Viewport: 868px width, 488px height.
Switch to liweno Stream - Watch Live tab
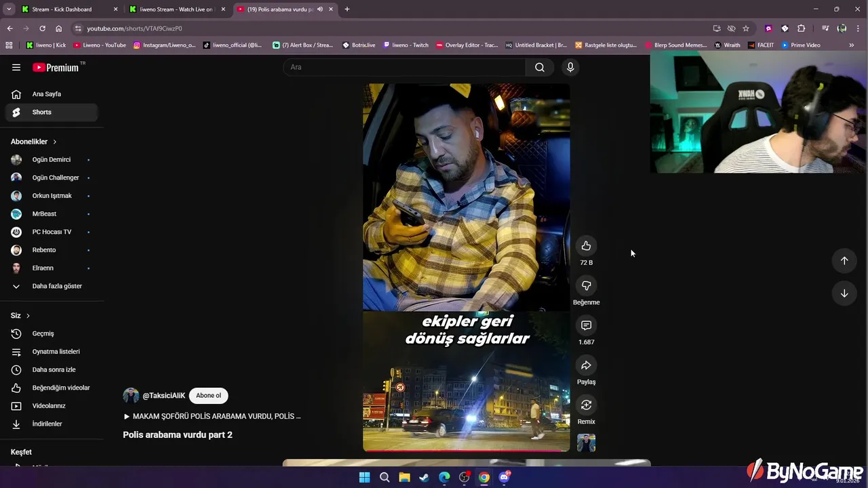tap(176, 9)
